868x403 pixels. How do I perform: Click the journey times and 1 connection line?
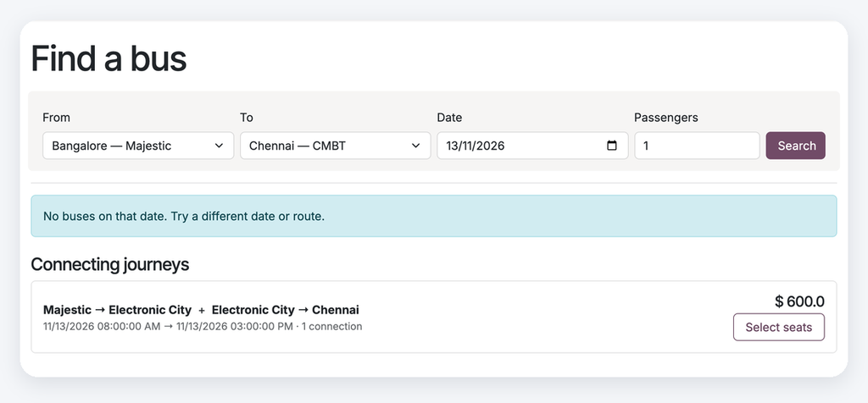203,326
